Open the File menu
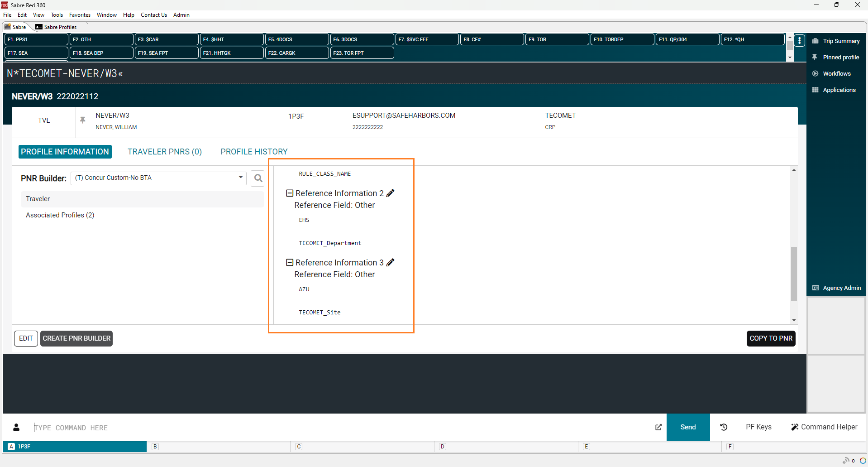The height and width of the screenshot is (467, 868). pyautogui.click(x=7, y=15)
